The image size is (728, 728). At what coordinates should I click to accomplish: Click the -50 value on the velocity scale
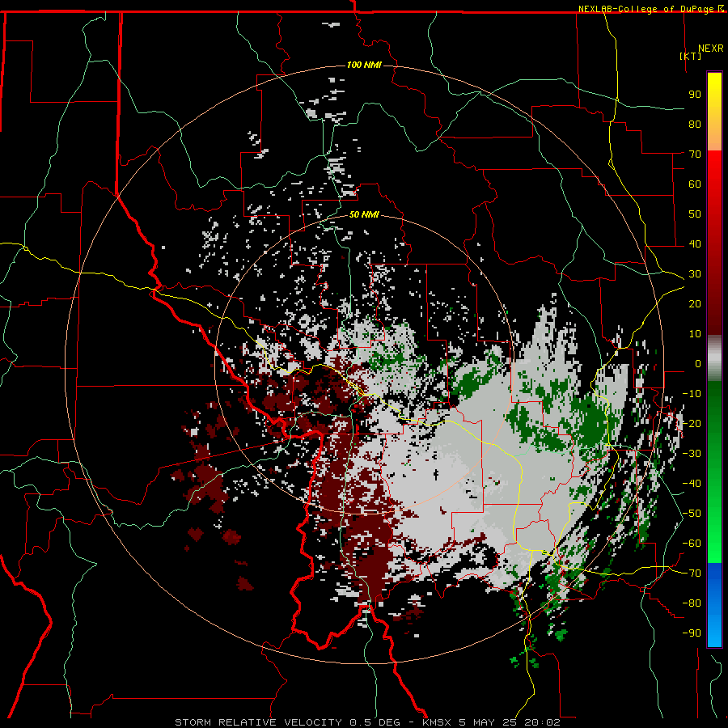(692, 514)
